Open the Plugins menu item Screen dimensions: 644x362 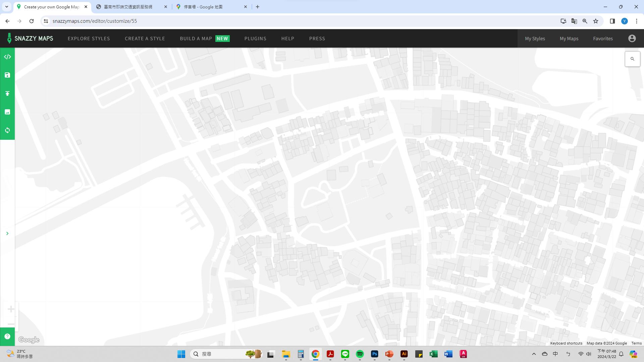click(x=255, y=39)
